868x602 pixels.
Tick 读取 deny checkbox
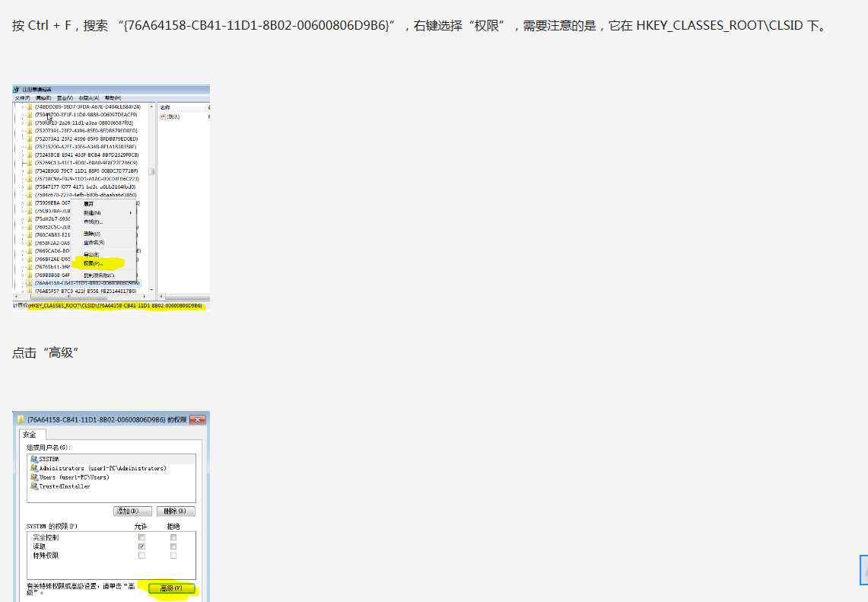point(173,546)
